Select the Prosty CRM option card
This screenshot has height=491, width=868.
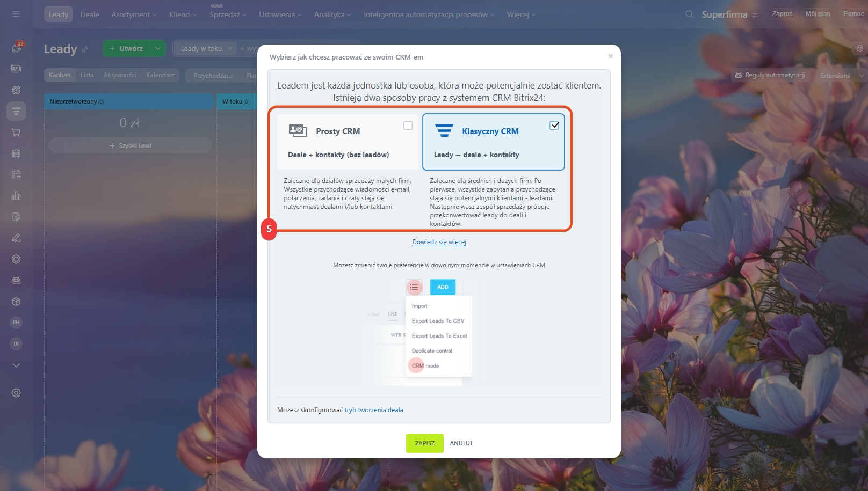348,142
